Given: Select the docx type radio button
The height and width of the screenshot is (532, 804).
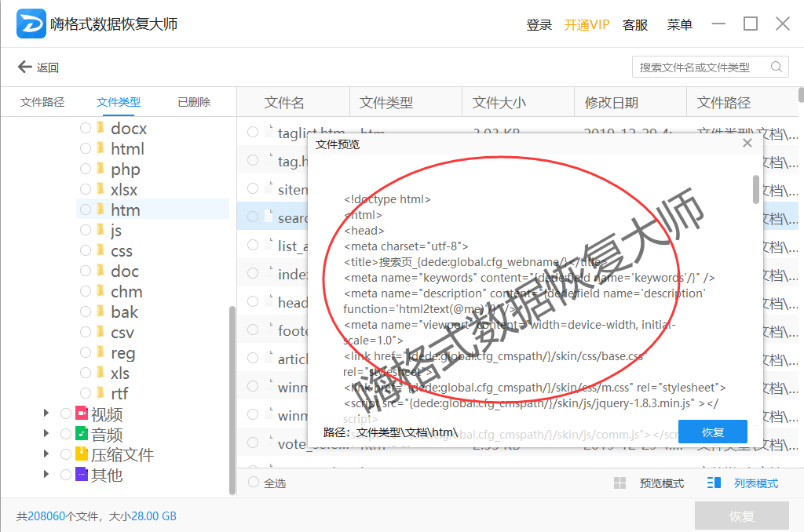Looking at the screenshot, I should click(86, 128).
